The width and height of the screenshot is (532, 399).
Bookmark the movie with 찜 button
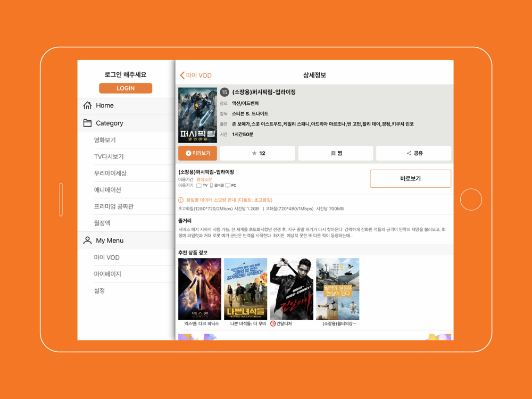coord(336,153)
